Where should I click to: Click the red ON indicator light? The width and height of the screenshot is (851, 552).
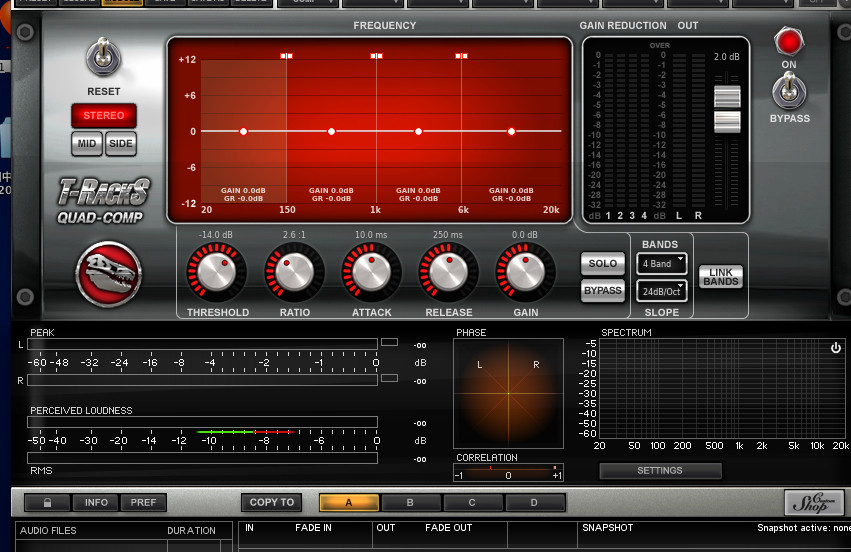tap(789, 42)
